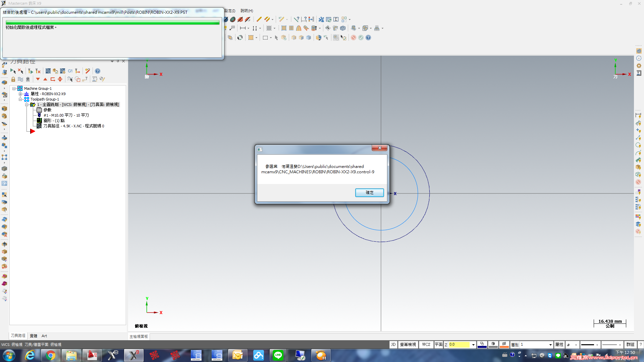Toggle posting ghost icon on selected operations

(x=28, y=79)
